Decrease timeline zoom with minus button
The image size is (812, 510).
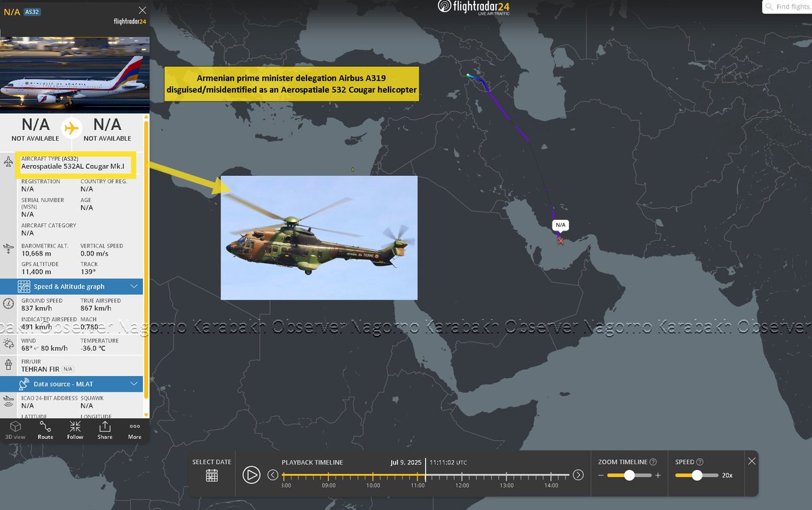(x=600, y=476)
